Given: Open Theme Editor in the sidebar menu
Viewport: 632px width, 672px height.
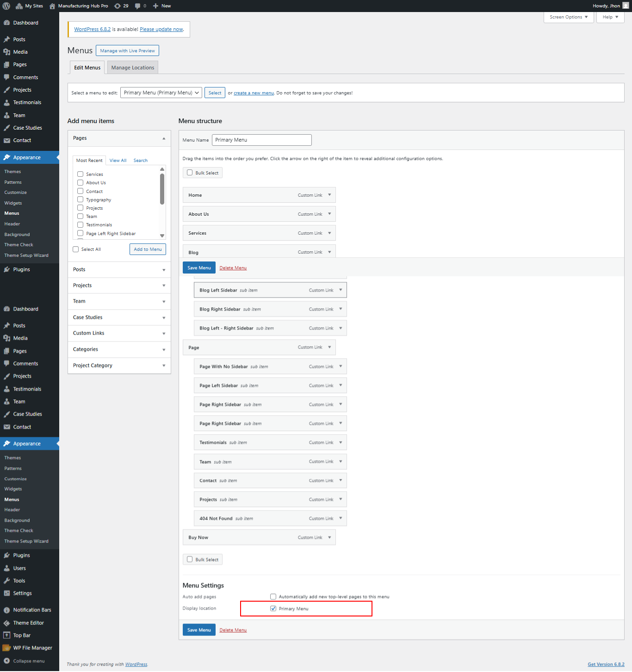Looking at the screenshot, I should tap(30, 623).
